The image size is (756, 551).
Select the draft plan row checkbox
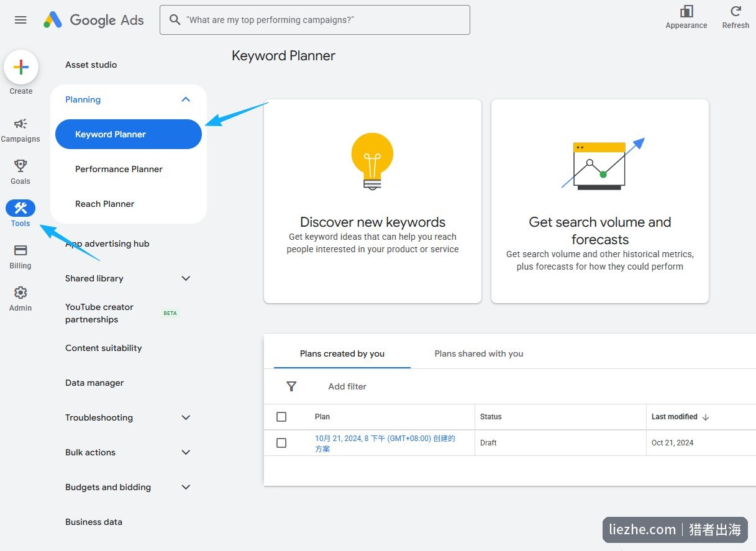tap(281, 443)
